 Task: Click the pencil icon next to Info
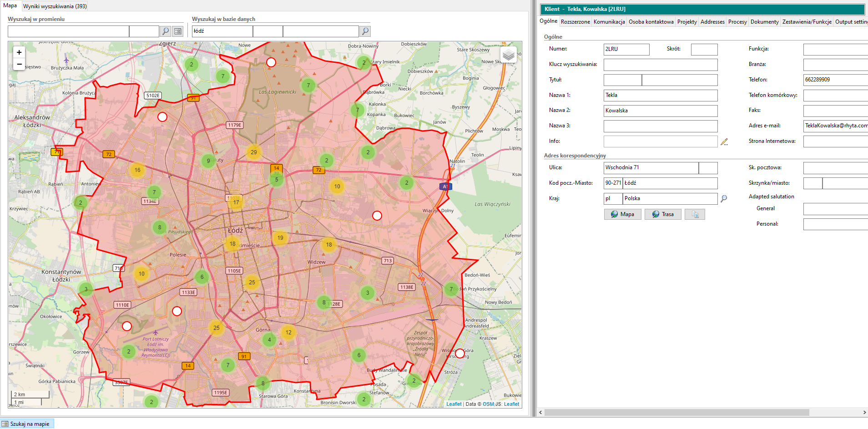(x=724, y=142)
